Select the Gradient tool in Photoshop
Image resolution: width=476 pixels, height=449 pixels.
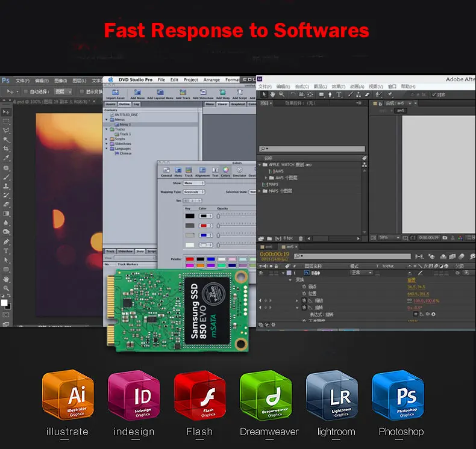[x=6, y=214]
